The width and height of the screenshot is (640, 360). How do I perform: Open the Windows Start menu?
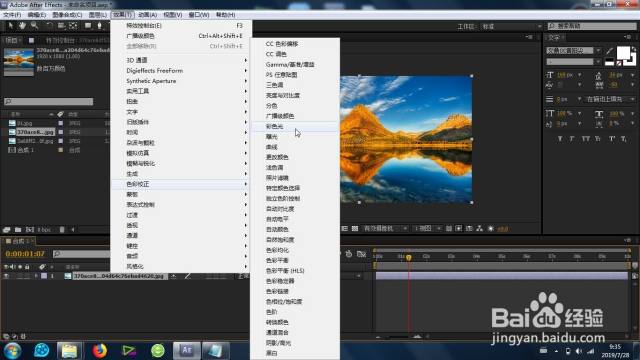(x=12, y=351)
